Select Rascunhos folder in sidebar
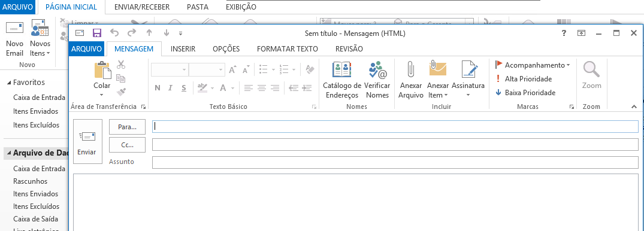This screenshot has width=644, height=231. 31,181
